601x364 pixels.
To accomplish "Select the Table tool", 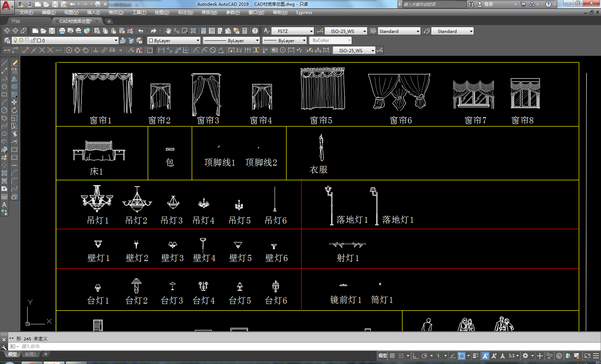I will tap(4, 197).
